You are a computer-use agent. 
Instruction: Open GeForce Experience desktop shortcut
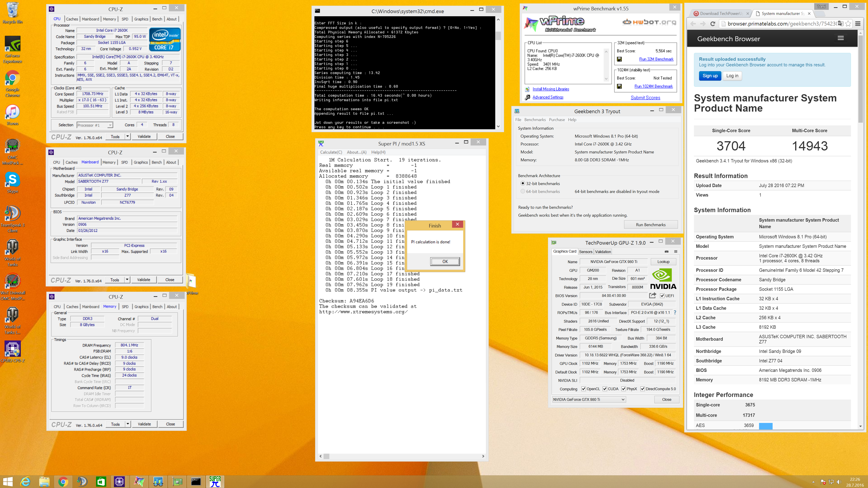tap(12, 49)
